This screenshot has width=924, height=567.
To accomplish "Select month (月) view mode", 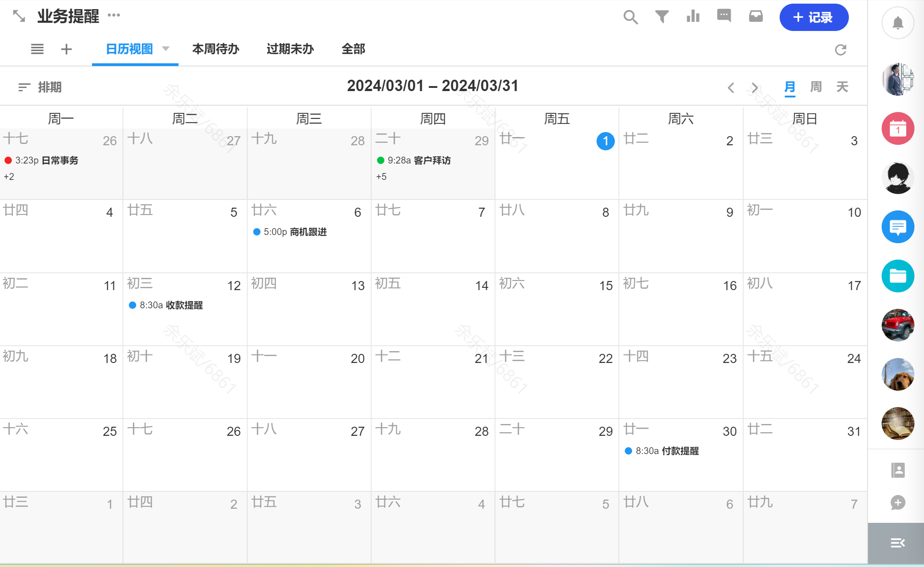I will (x=790, y=87).
